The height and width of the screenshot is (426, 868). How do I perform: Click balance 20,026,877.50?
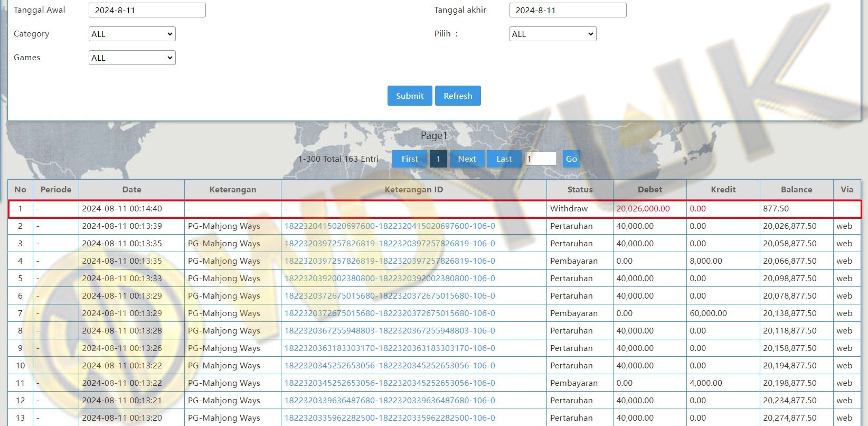click(x=790, y=226)
